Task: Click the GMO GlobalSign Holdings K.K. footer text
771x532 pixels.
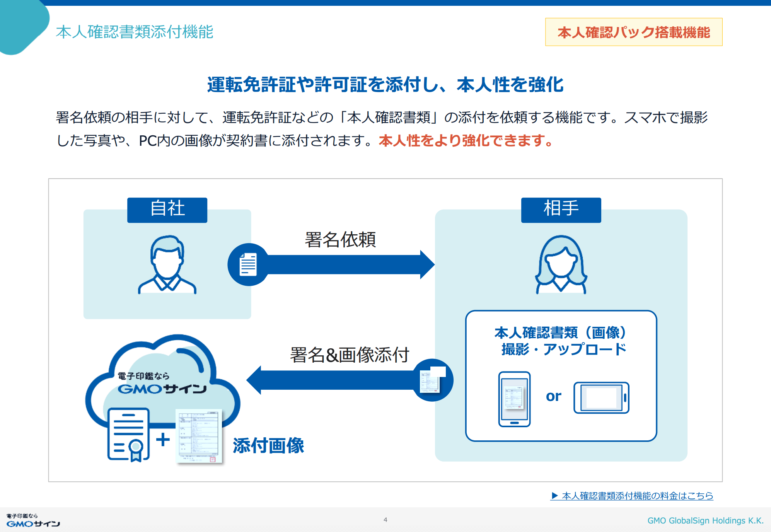Action: coord(705,520)
